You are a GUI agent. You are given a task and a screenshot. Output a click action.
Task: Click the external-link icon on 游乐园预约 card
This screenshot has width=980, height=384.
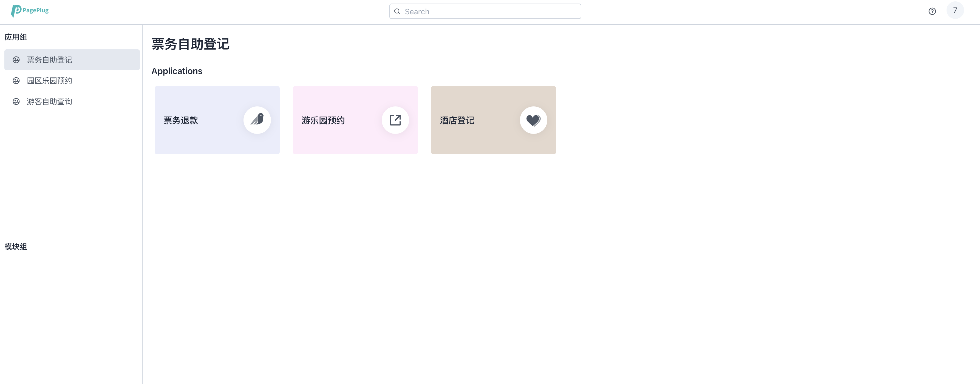click(395, 120)
